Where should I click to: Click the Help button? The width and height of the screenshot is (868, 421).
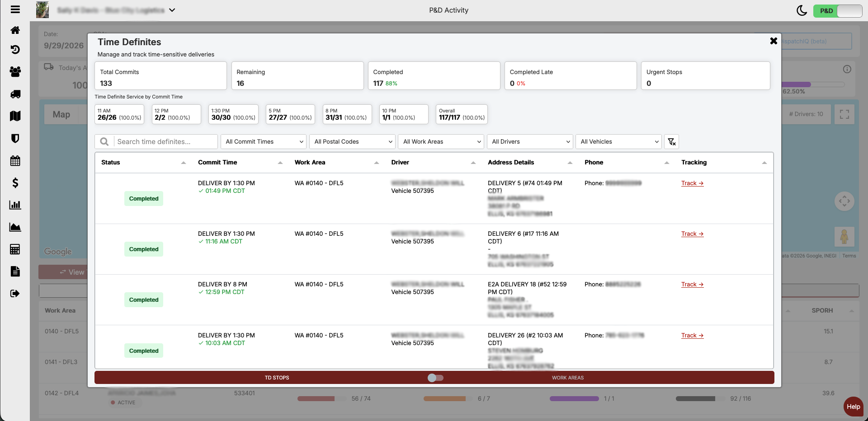(853, 407)
